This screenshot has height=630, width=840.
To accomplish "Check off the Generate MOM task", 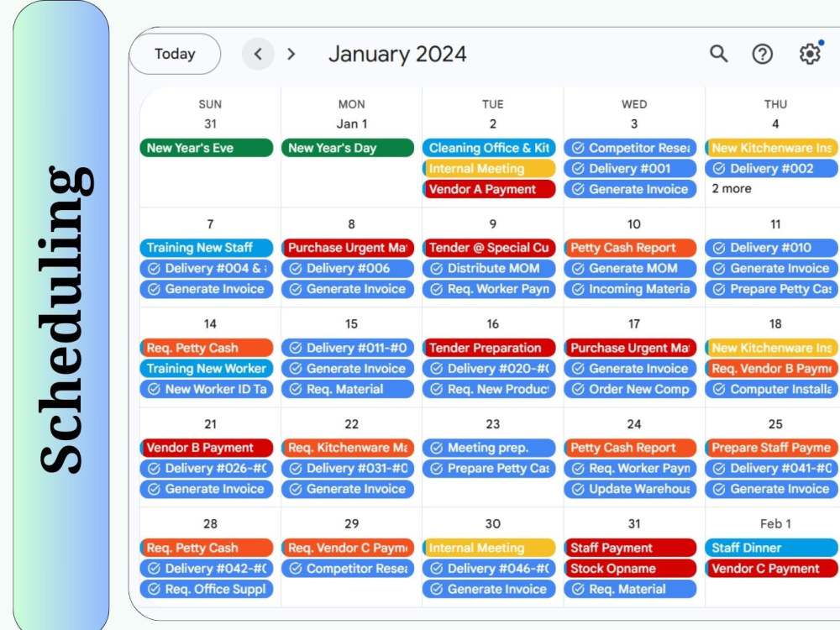I will tap(578, 269).
